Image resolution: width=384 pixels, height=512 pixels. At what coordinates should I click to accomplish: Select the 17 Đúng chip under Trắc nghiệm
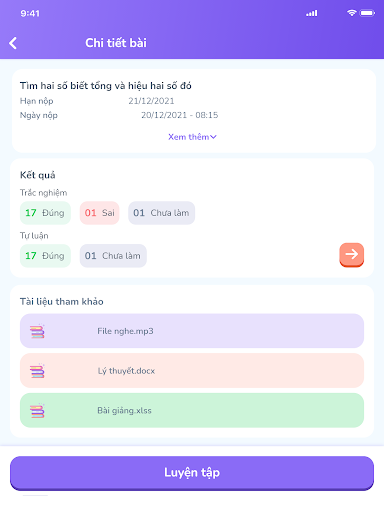pos(45,213)
